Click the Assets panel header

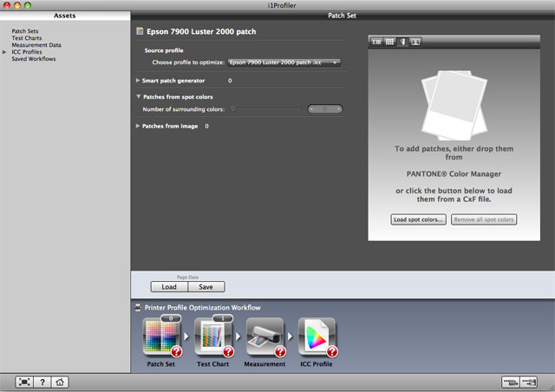(65, 16)
